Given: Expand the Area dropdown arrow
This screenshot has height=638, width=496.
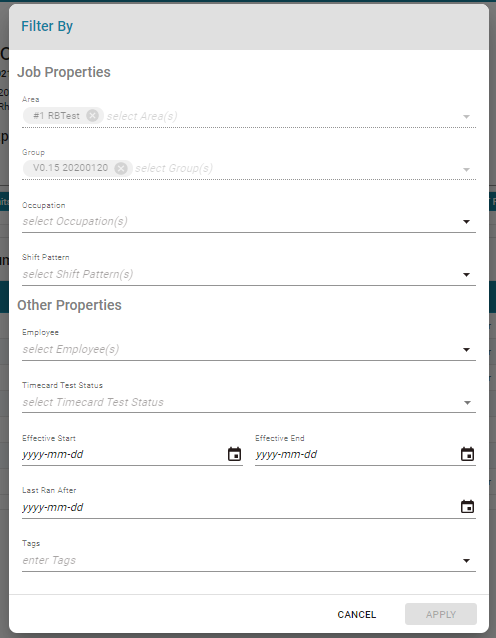Looking at the screenshot, I should [x=467, y=117].
